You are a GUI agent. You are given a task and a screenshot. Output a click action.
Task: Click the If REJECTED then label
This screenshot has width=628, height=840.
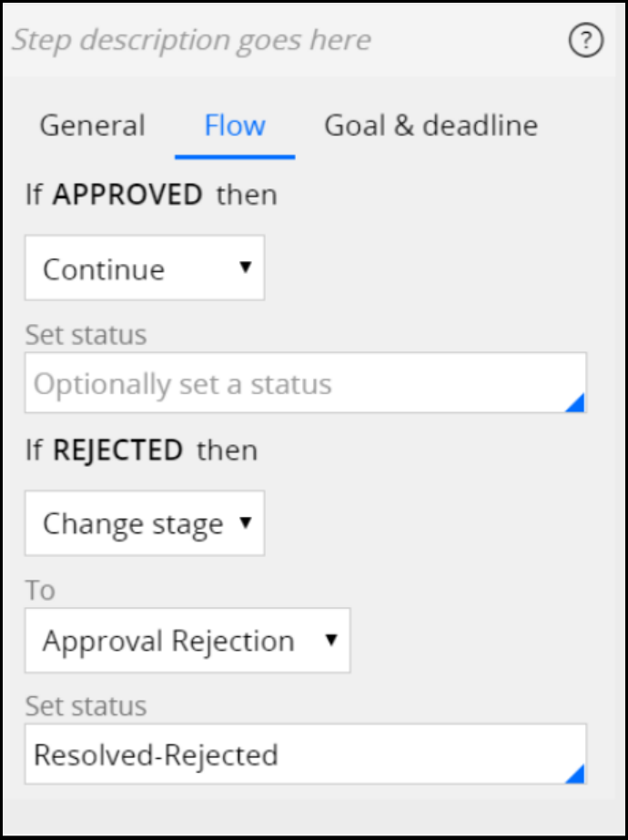tap(141, 450)
